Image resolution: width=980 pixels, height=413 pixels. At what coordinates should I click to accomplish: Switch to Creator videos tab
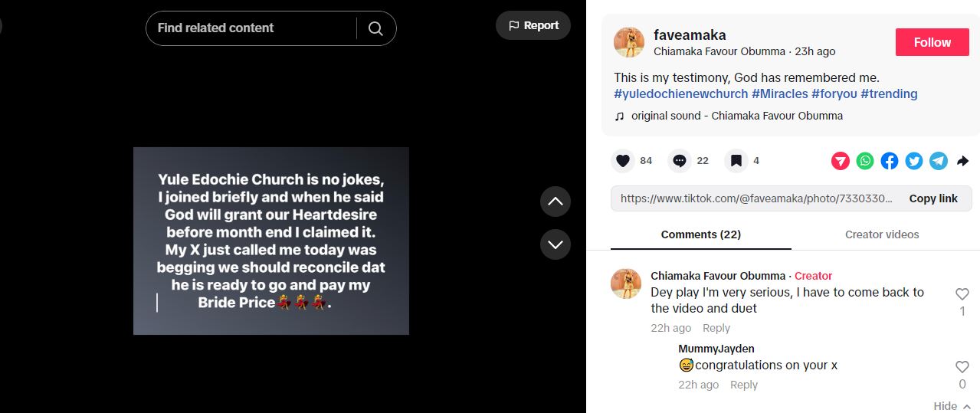(x=882, y=234)
